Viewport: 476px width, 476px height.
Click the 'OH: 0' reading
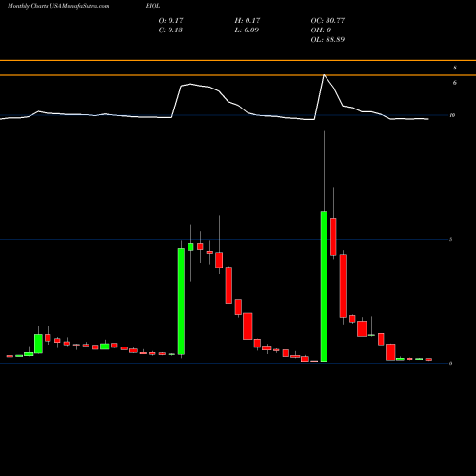click(321, 30)
